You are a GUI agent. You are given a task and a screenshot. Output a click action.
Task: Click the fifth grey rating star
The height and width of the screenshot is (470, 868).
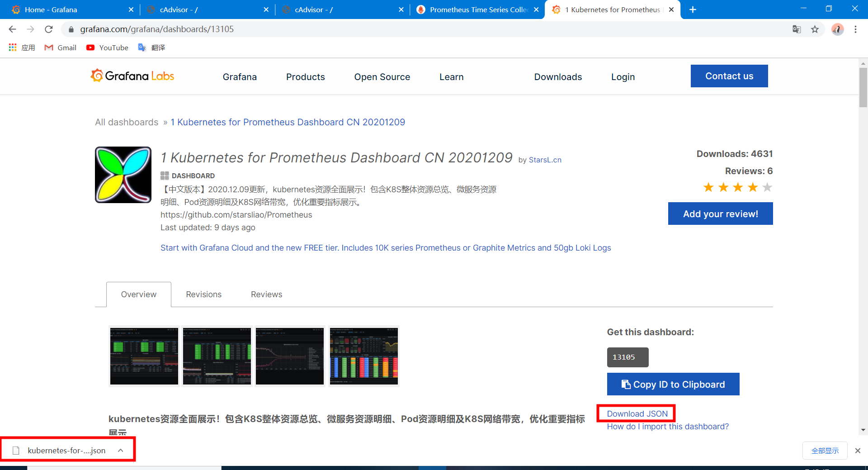point(767,187)
